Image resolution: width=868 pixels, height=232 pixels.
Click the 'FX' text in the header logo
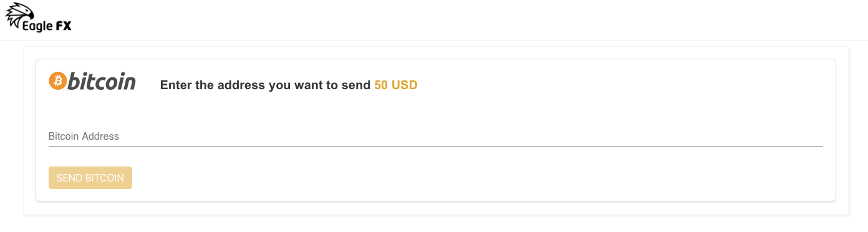point(63,26)
